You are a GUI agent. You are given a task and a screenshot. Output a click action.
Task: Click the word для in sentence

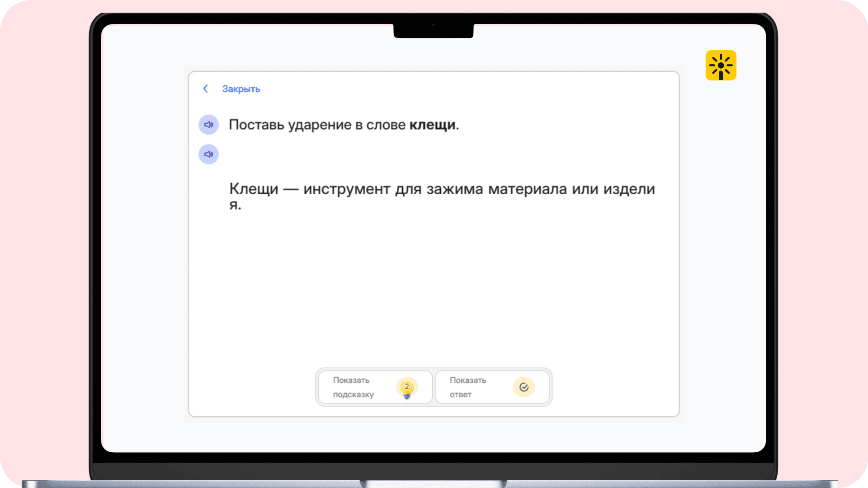coord(408,189)
